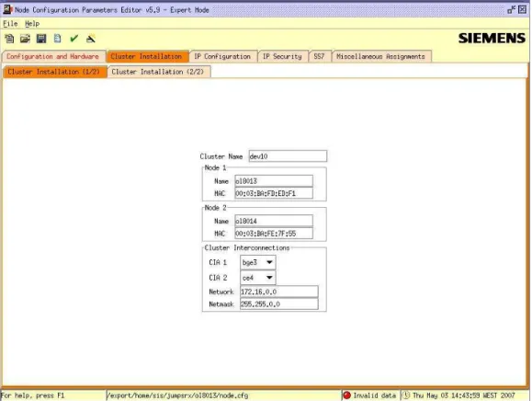
Task: Click the SIEMENS logo
Action: tap(492, 38)
